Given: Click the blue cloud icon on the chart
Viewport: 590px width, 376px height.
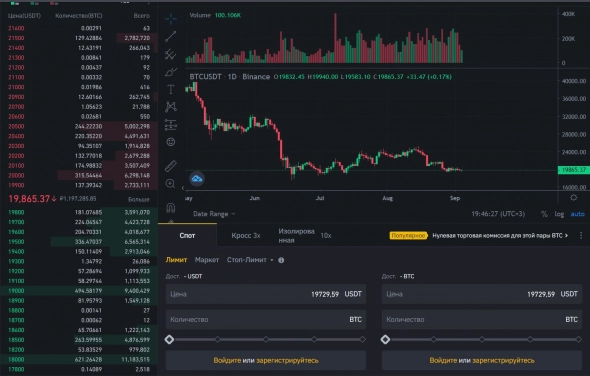Looking at the screenshot, I should 197,179.
